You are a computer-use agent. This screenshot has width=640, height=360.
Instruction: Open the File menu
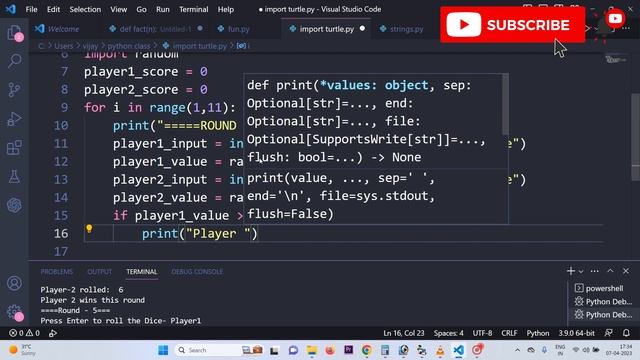point(31,9)
